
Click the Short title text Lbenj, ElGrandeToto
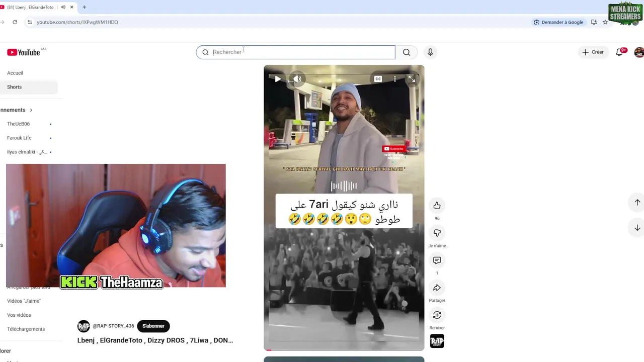155,340
